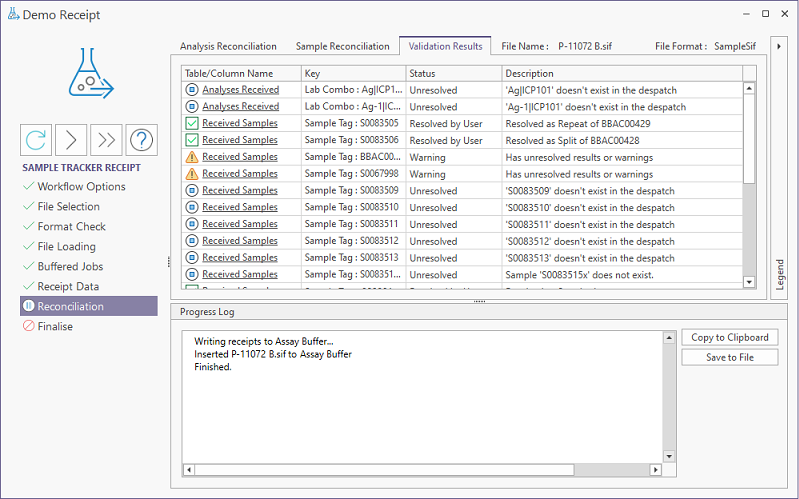Click unresolved icon for S0083515x row

[192, 275]
